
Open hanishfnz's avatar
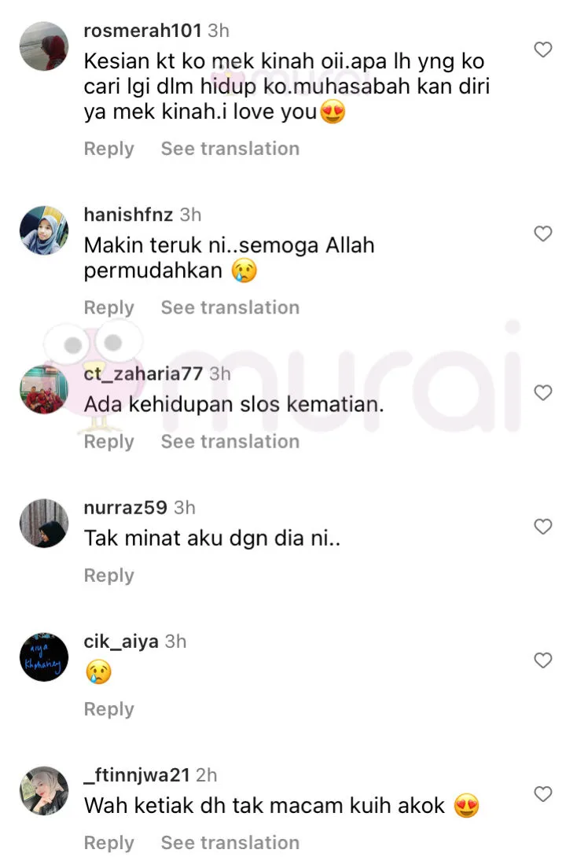click(44, 230)
